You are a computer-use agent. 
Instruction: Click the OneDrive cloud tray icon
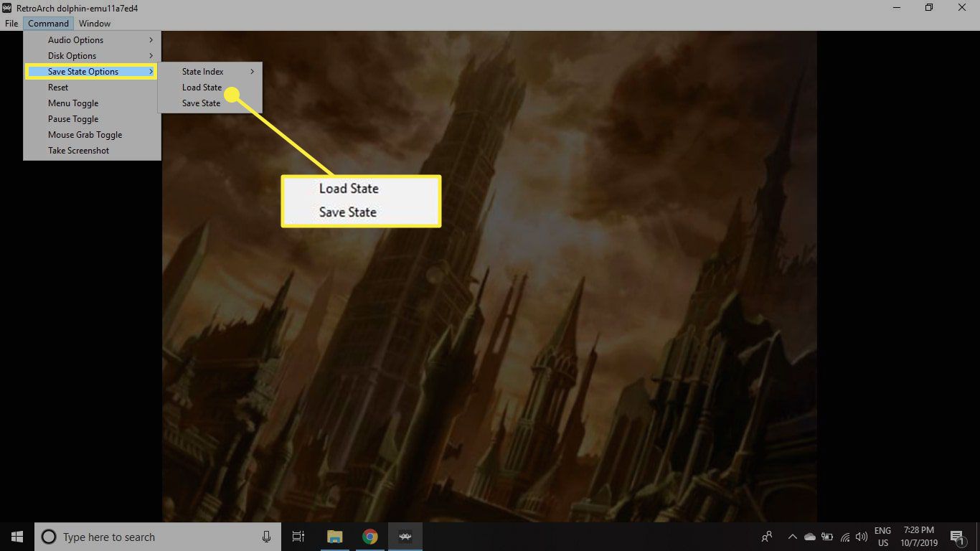point(810,537)
